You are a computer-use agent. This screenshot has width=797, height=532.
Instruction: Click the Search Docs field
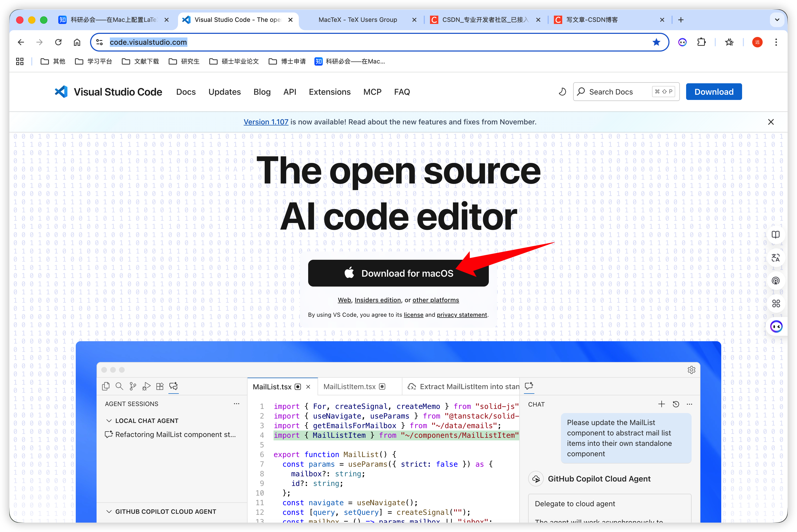[x=626, y=92]
